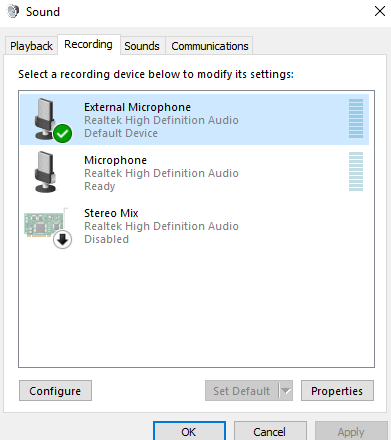This screenshot has height=440, width=391.
Task: Close the Sound dialog window
Action: pyautogui.click(x=380, y=11)
